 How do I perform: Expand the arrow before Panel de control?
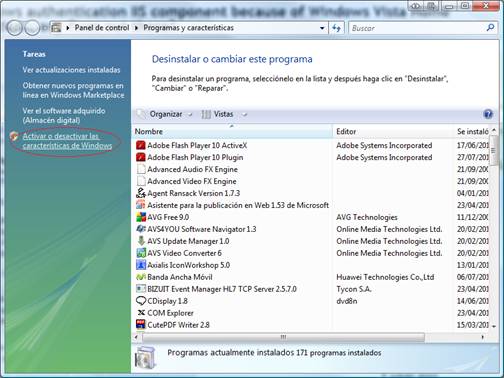click(68, 28)
